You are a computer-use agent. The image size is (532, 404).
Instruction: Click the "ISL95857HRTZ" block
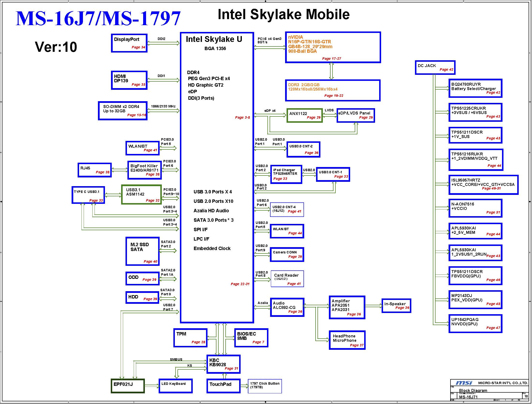click(x=484, y=185)
